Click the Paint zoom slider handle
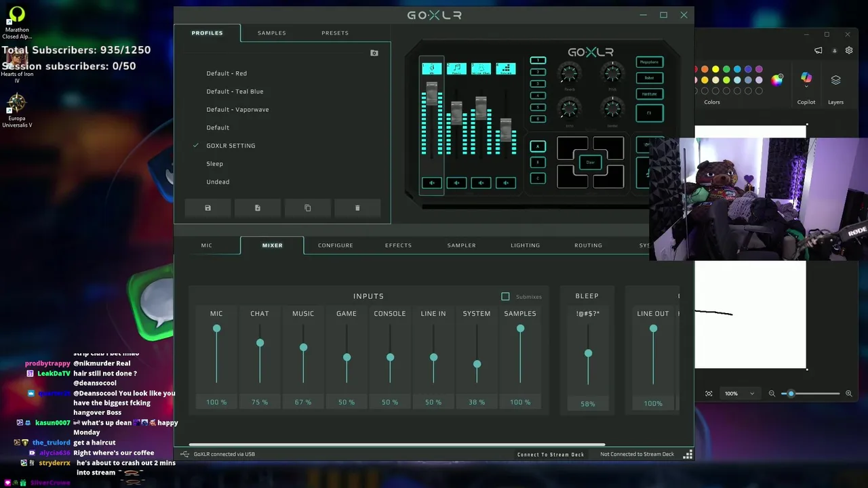The image size is (868, 488). [x=791, y=393]
